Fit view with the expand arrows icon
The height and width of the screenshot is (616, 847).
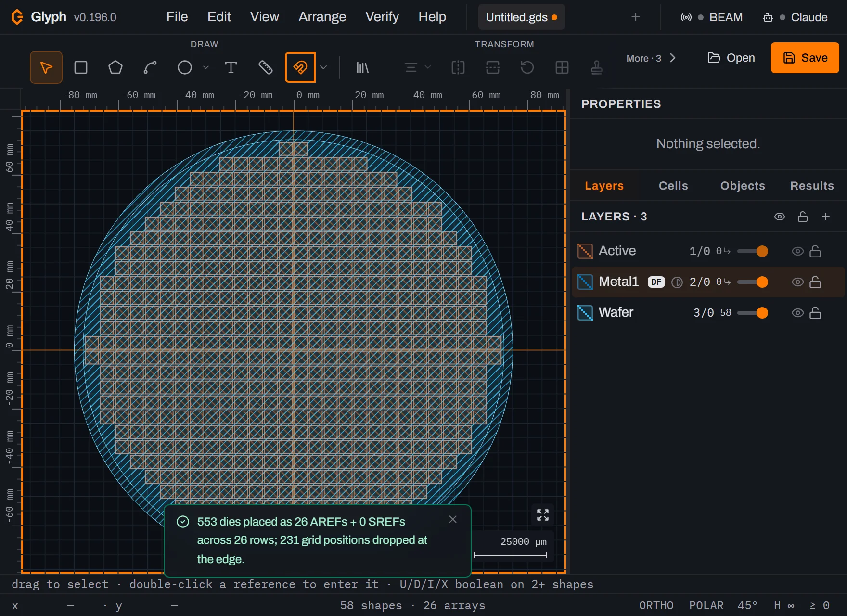543,515
